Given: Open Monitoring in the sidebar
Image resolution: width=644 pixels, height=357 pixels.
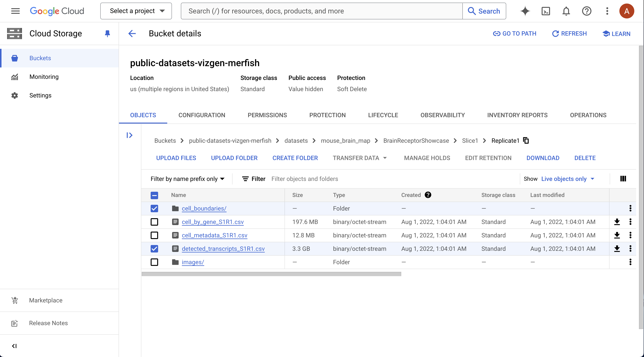Looking at the screenshot, I should 59,77.
